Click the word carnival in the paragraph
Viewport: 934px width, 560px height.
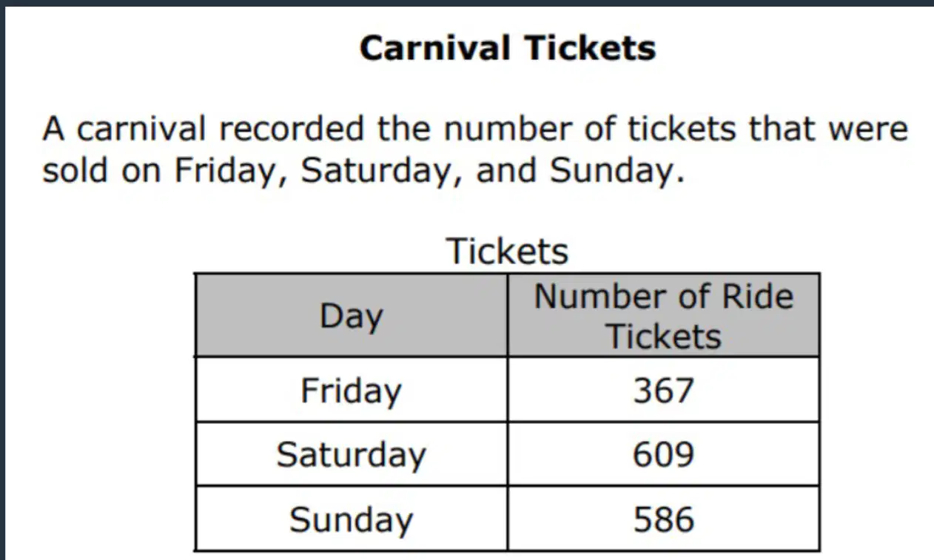141,129
